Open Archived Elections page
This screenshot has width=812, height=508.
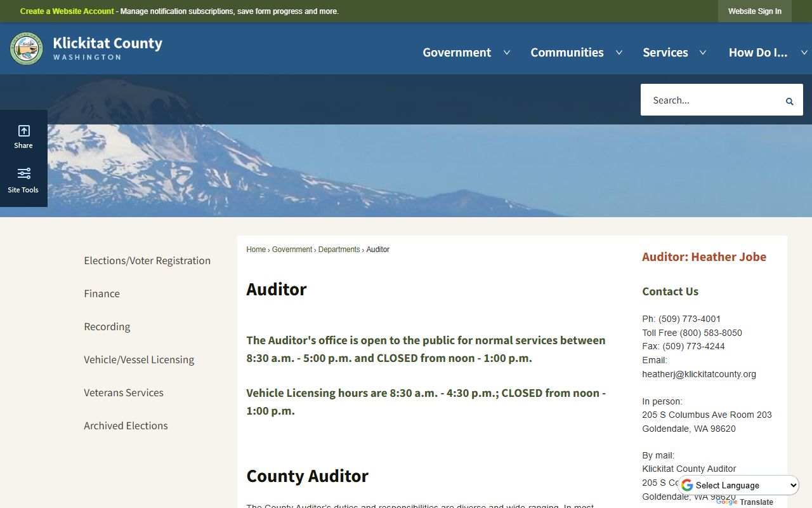[126, 425]
